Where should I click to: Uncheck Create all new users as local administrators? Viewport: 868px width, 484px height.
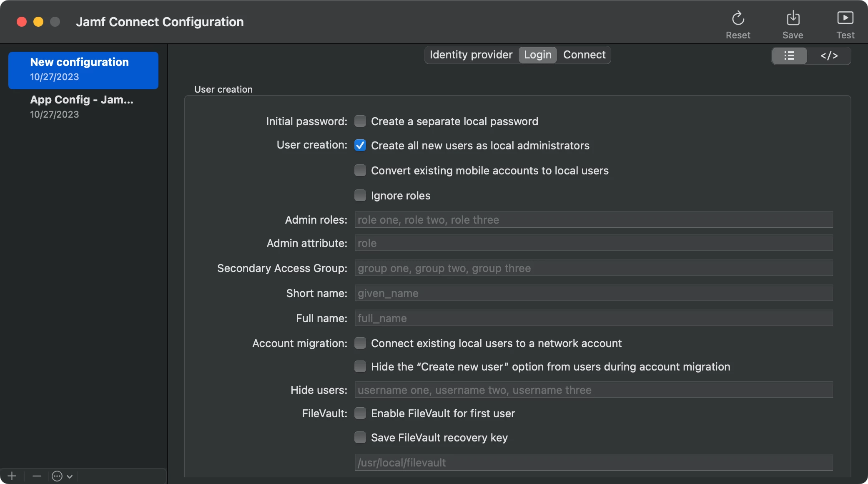coord(360,145)
